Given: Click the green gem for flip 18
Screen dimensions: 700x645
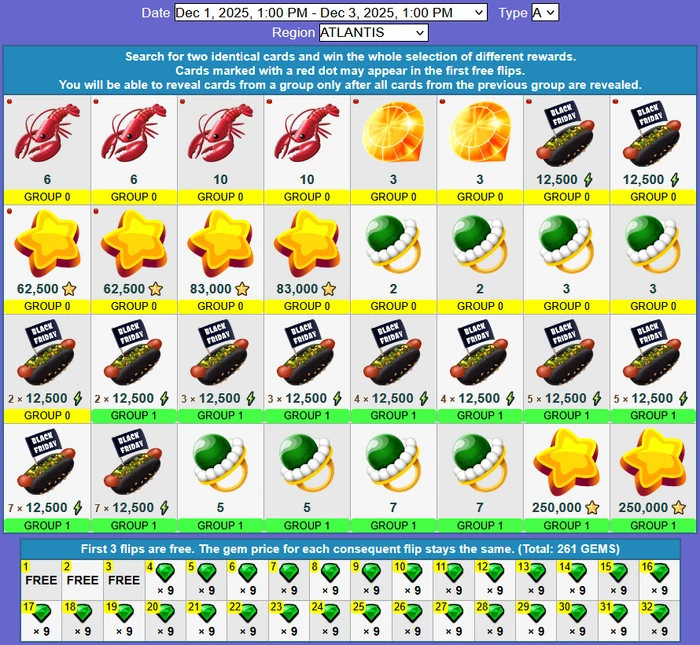Looking at the screenshot, I should pos(83,613).
